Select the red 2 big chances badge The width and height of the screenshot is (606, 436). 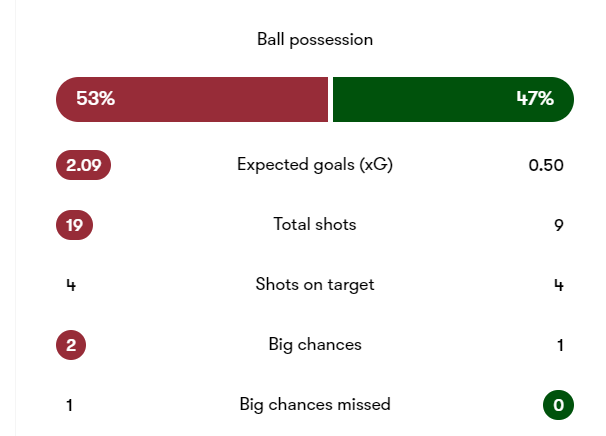pos(71,345)
